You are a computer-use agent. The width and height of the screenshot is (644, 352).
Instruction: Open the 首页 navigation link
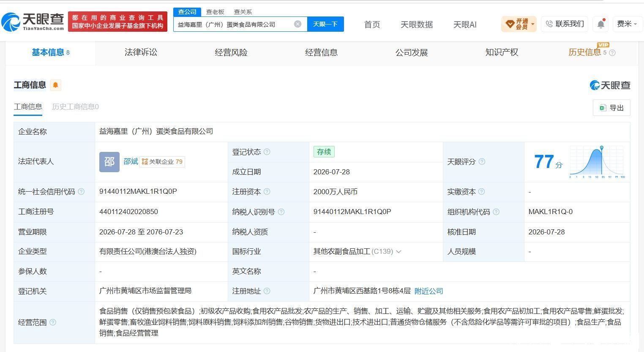pyautogui.click(x=372, y=25)
